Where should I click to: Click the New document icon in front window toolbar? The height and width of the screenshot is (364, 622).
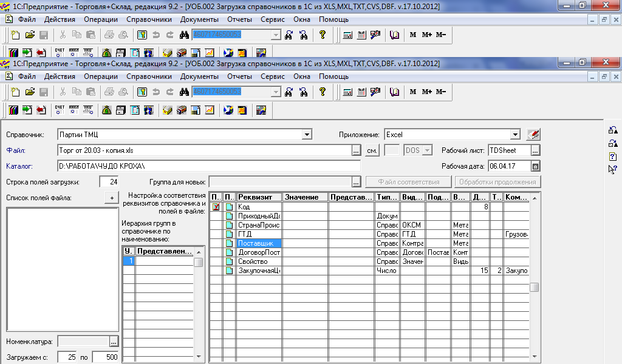15,92
